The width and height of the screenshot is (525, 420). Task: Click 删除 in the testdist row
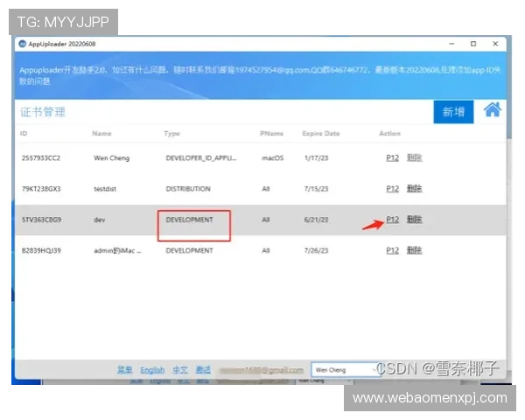tap(414, 189)
